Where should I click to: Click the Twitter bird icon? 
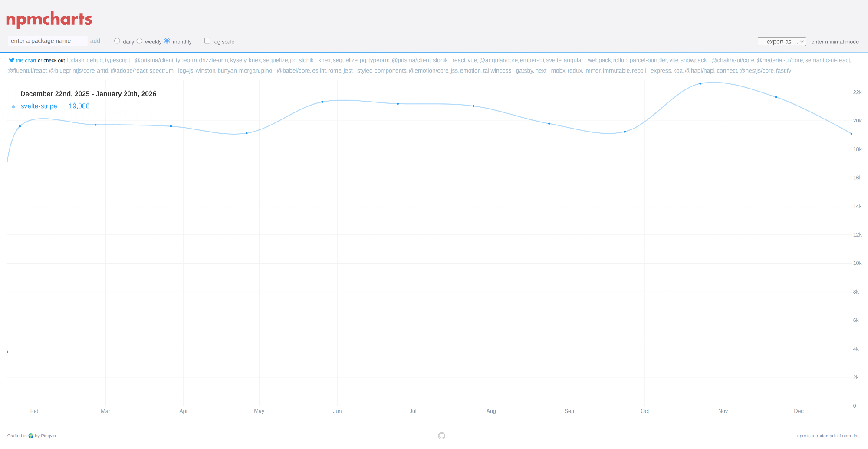12,60
